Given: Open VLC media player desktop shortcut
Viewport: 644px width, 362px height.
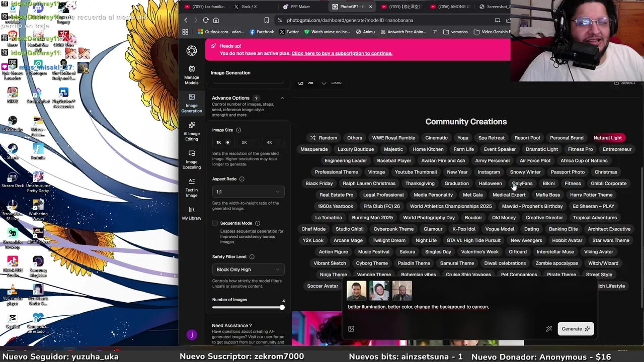Looking at the screenshot, I should 13,295.
